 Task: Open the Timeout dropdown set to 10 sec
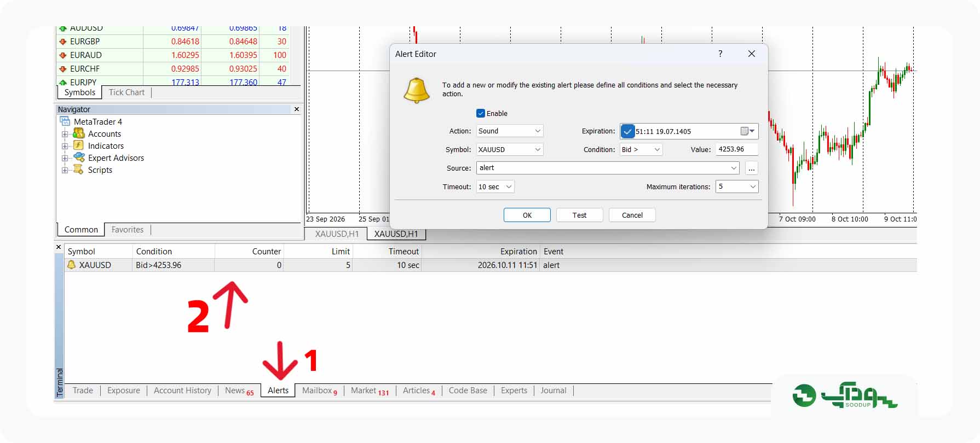(x=495, y=186)
